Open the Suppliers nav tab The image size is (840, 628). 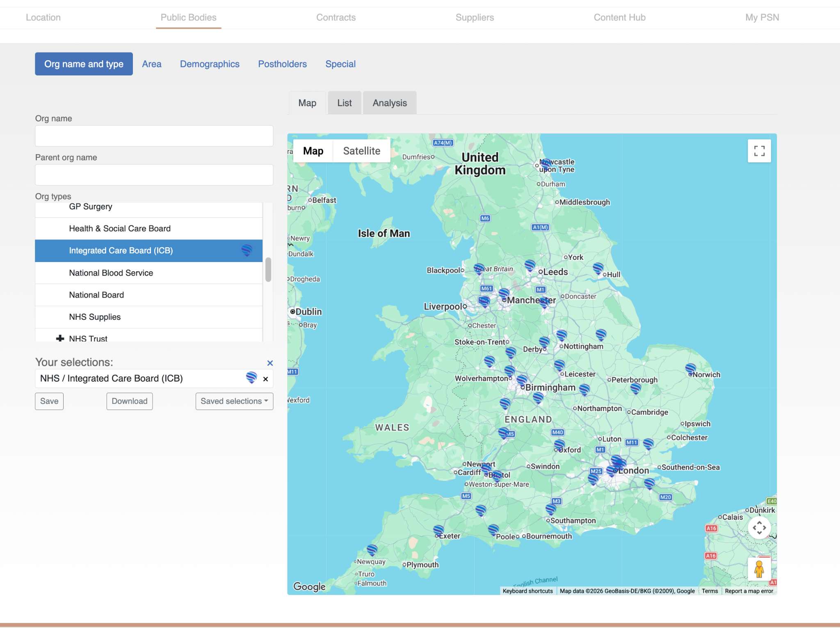[x=475, y=18]
